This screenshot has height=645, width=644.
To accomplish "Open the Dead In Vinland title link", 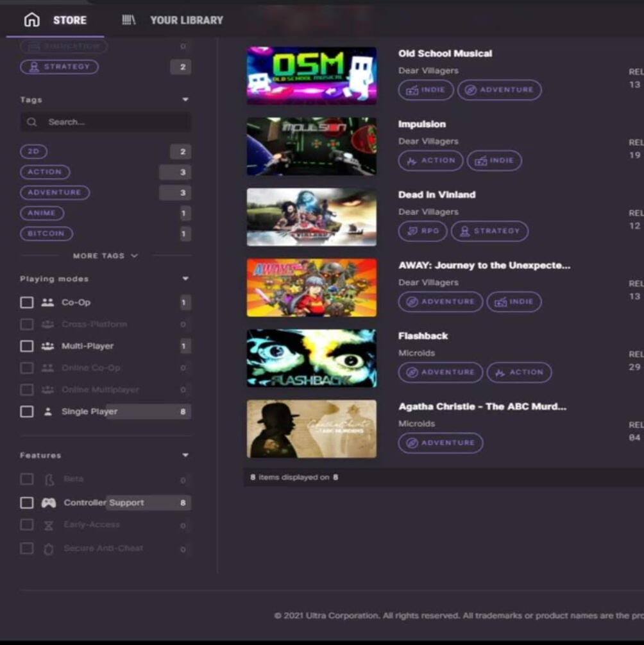I will pyautogui.click(x=437, y=194).
